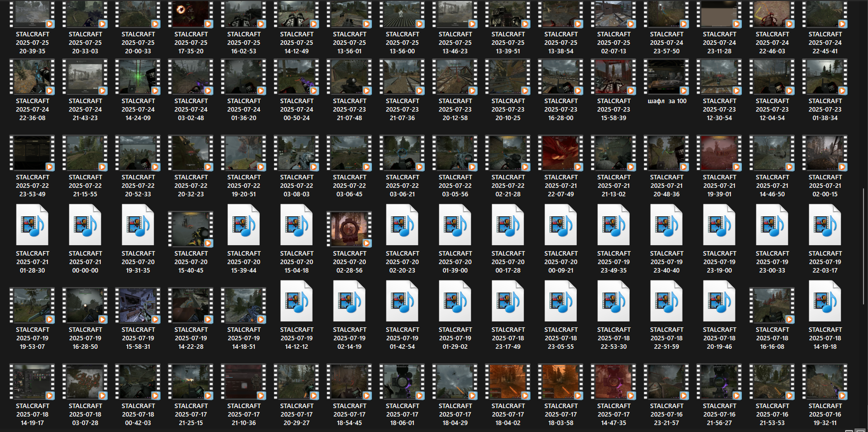Image resolution: width=868 pixels, height=432 pixels.
Task: Choose file icon for 2025-07-18 20-19-46
Action: click(719, 301)
